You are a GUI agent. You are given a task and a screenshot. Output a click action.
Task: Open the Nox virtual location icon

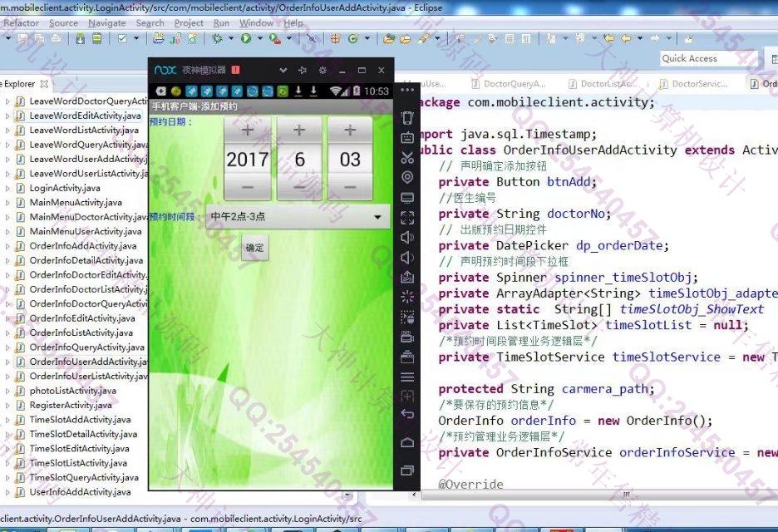tap(407, 177)
